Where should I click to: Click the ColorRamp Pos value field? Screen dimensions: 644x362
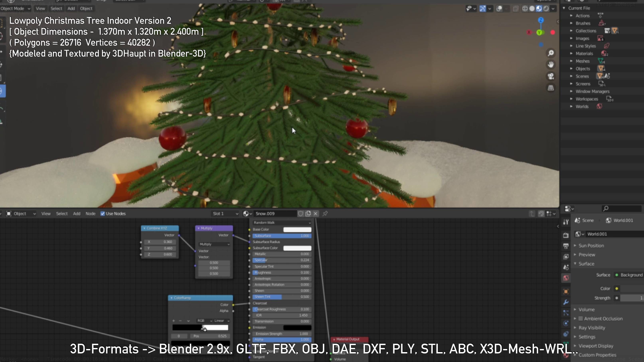tap(210, 336)
